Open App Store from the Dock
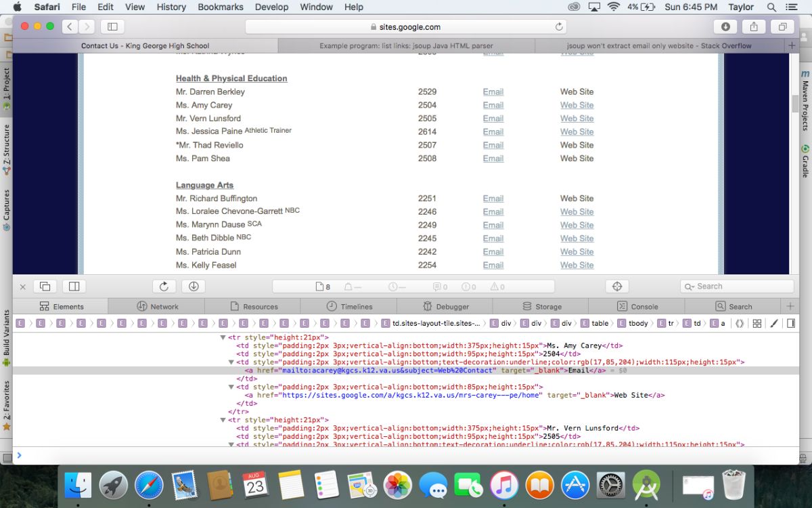This screenshot has height=508, width=812. (x=575, y=485)
